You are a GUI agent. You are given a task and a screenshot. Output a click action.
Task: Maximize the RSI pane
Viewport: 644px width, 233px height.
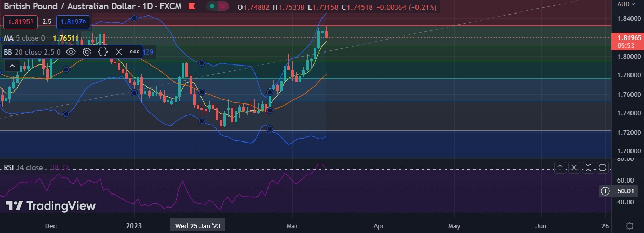point(602,167)
